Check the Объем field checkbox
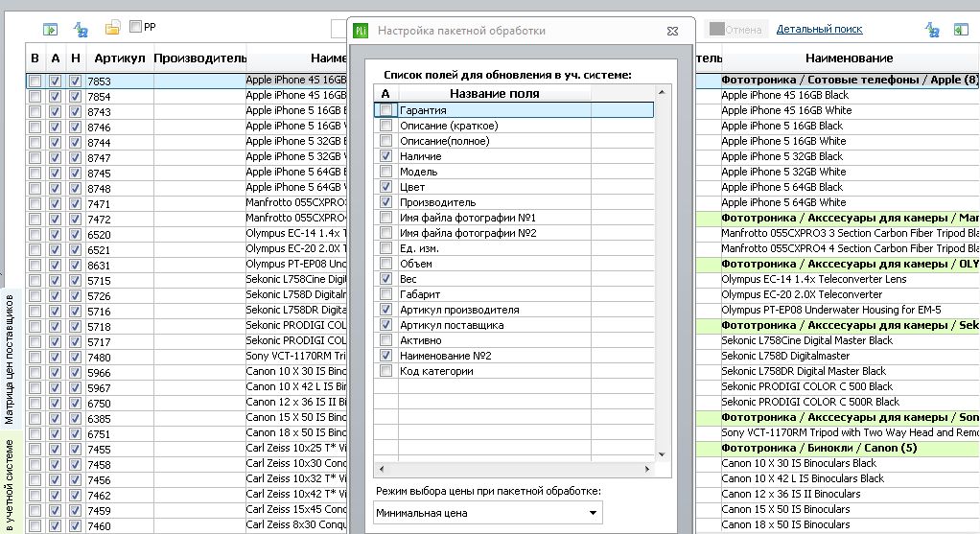Viewport: 980px width, 534px height. [x=386, y=263]
